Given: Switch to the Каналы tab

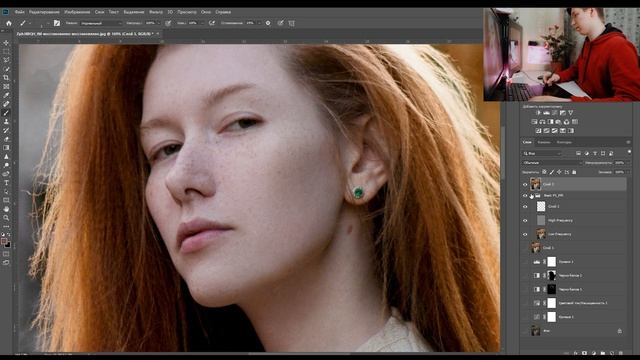Looking at the screenshot, I should [x=544, y=142].
